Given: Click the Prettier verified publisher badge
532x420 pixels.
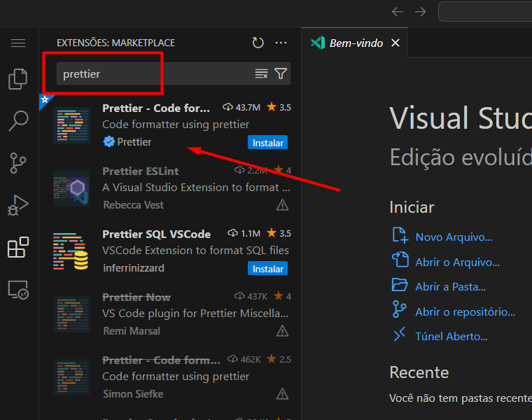Looking at the screenshot, I should pos(109,142).
